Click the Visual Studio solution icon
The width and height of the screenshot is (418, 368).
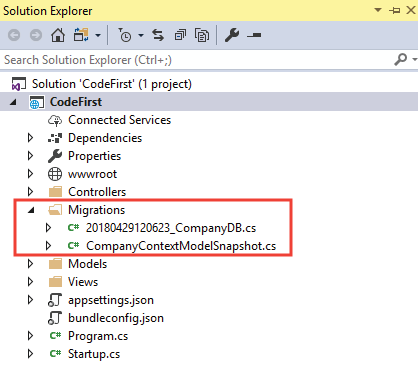pyautogui.click(x=18, y=84)
